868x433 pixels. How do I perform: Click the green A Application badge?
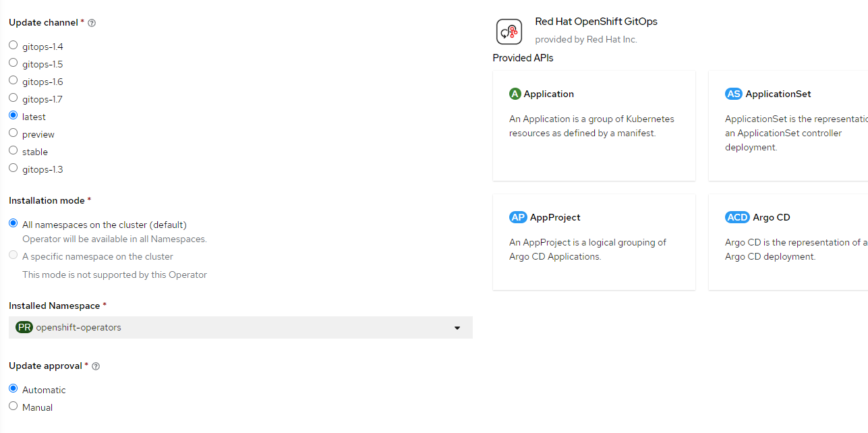(515, 94)
